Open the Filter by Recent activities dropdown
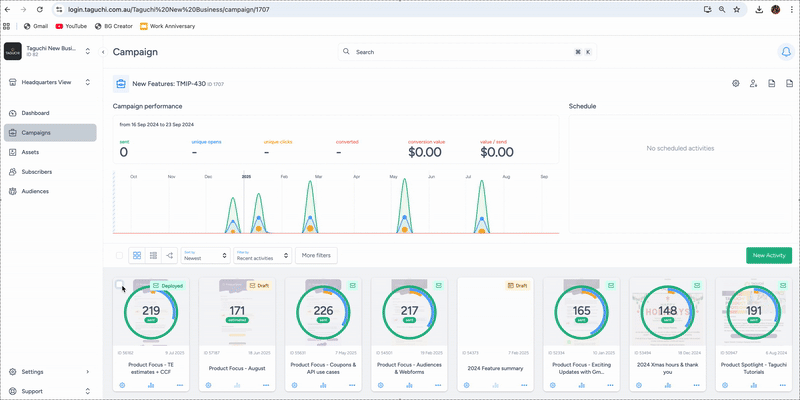The image size is (800, 400). pos(262,256)
